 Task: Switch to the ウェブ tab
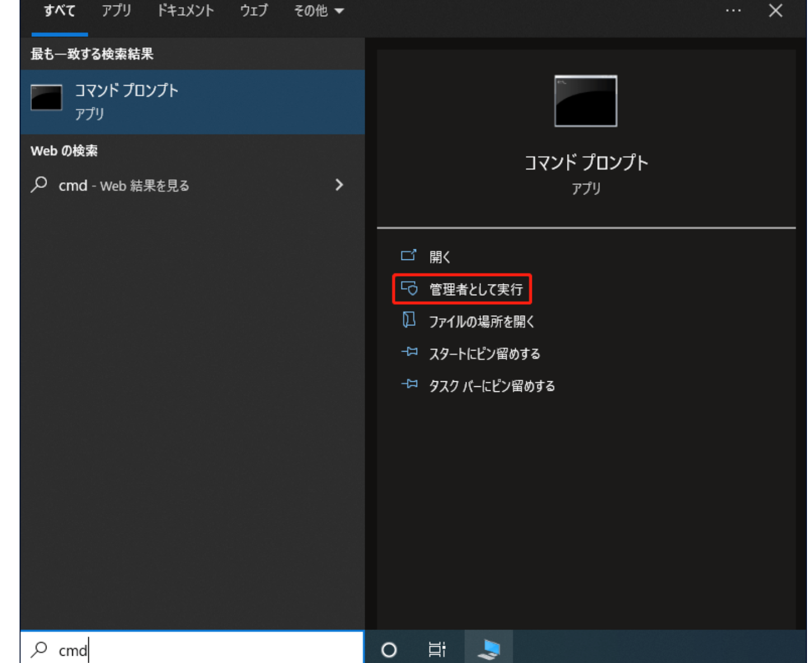[x=253, y=11]
